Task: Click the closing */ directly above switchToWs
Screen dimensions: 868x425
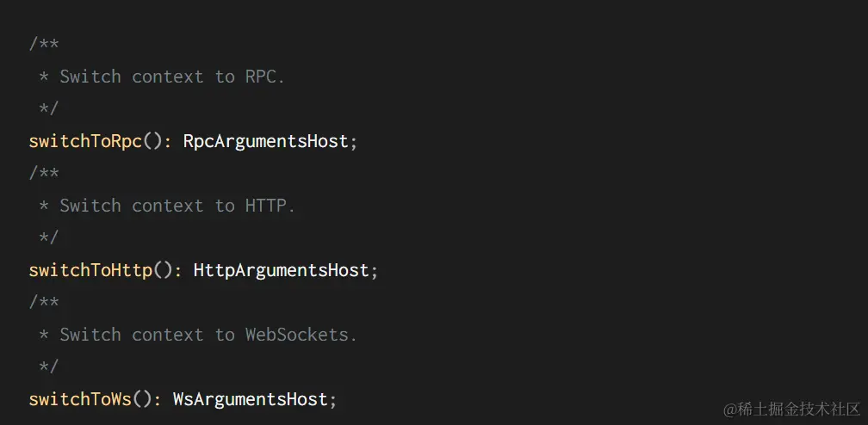Action: coord(49,366)
